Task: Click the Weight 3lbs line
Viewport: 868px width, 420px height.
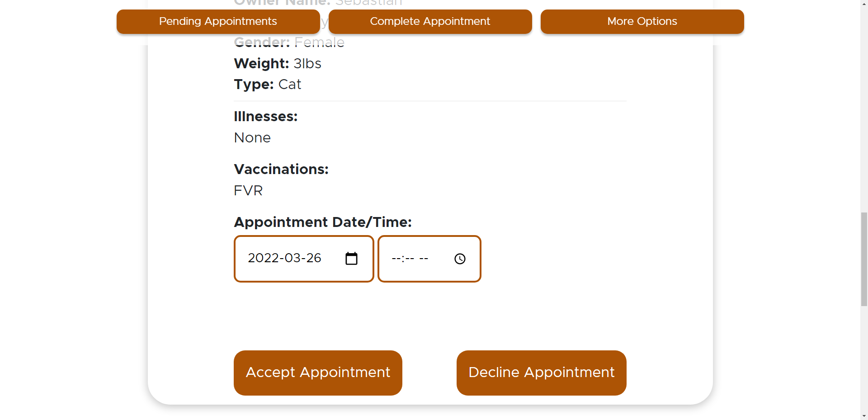Action: coord(278,64)
